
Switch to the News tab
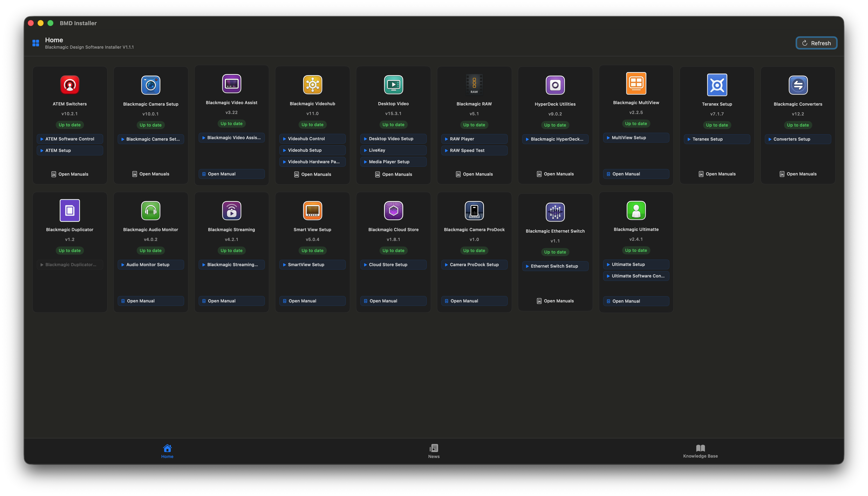(x=434, y=451)
